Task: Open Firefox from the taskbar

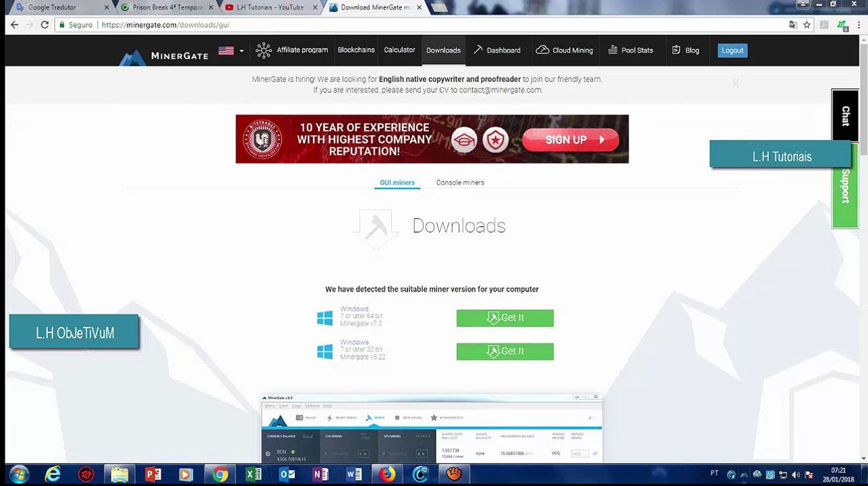Action: click(387, 475)
